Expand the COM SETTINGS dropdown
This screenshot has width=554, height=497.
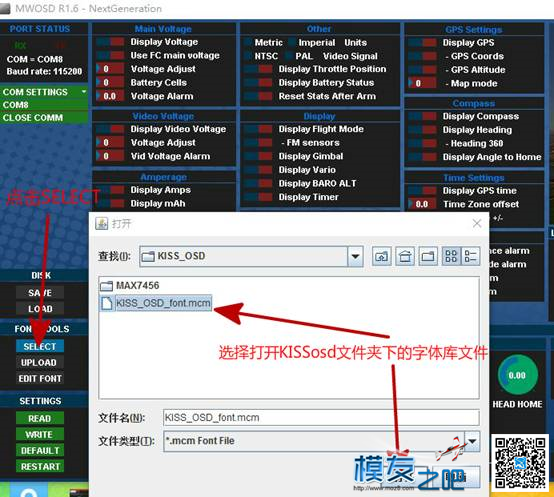coord(44,92)
